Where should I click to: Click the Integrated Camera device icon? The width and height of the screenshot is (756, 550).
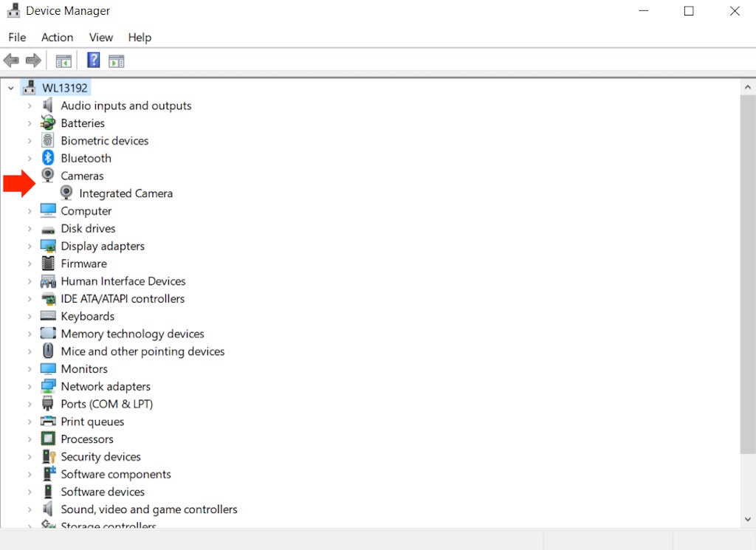tap(66, 193)
